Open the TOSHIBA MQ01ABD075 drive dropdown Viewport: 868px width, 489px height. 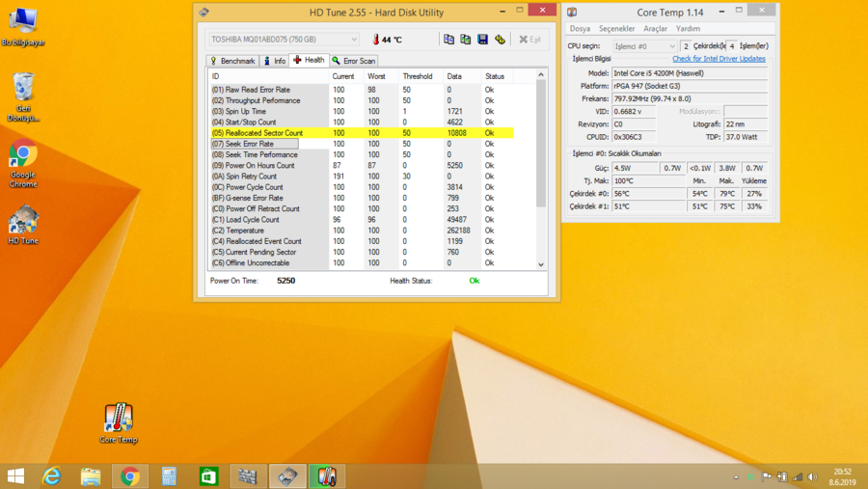point(284,40)
